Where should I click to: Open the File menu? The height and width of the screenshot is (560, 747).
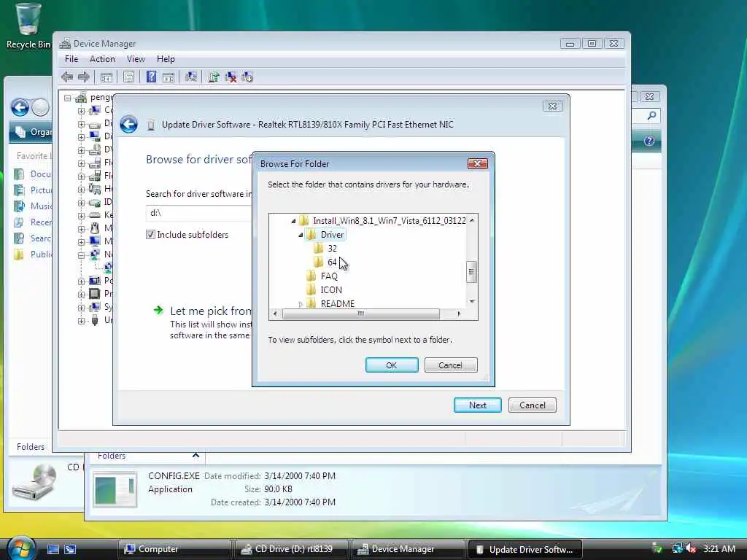tap(71, 59)
